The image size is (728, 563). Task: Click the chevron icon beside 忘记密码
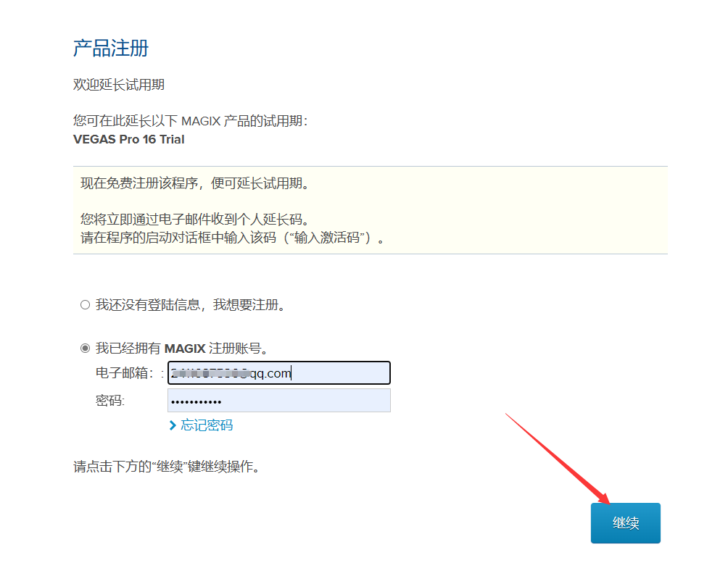[x=173, y=425]
